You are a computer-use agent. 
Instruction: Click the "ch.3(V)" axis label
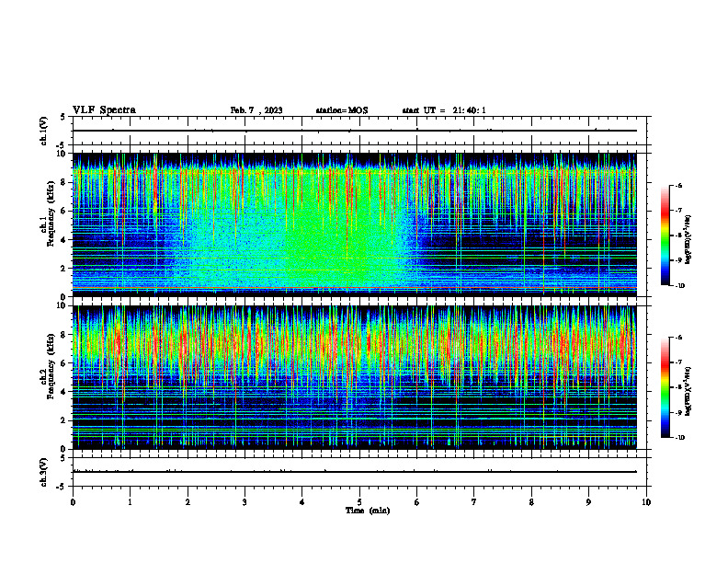43,473
